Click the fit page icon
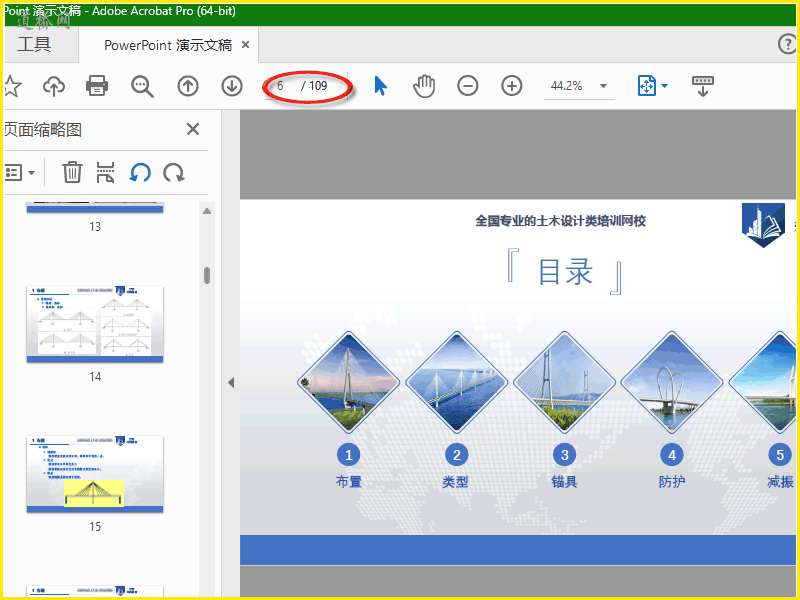 (x=646, y=86)
